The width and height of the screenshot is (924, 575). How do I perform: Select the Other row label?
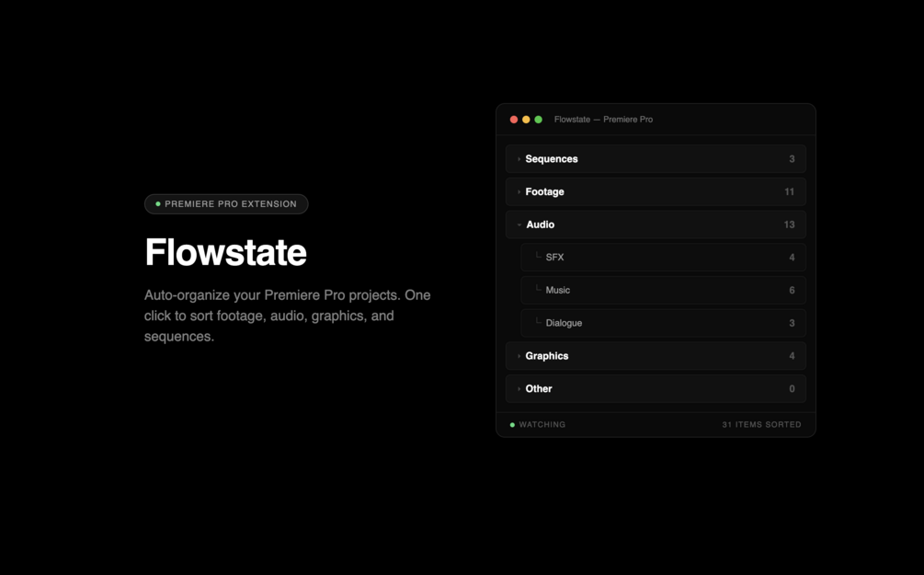pos(539,388)
